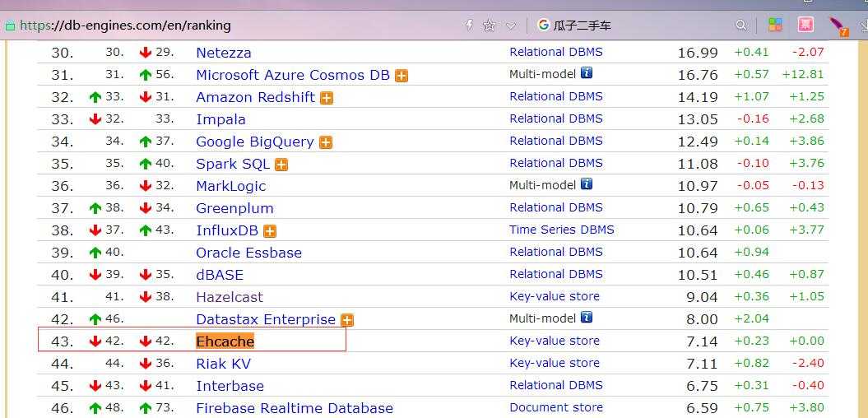Click Key-value store link in Riak KV row
The height and width of the screenshot is (418, 868).
point(555,363)
